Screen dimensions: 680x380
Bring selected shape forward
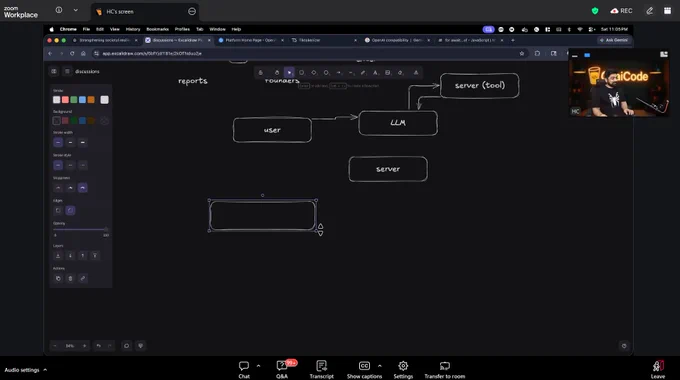pyautogui.click(x=82, y=256)
